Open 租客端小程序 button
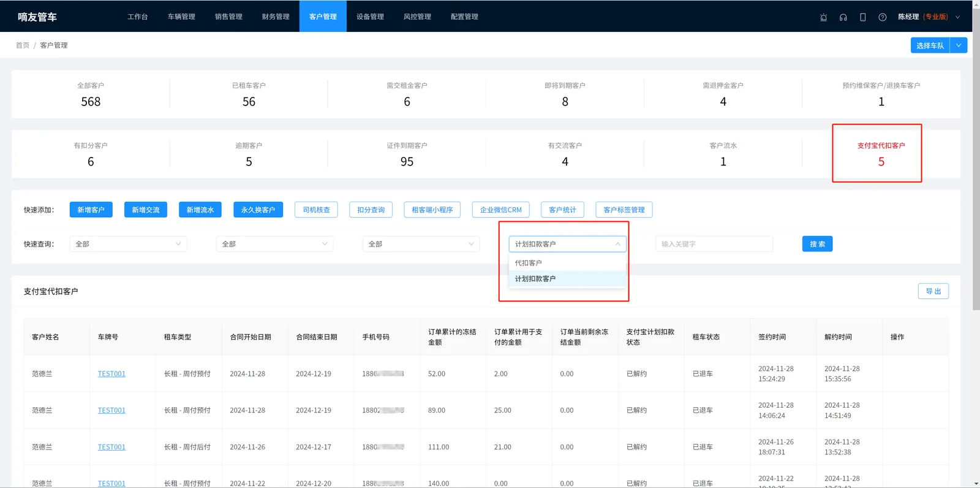 (x=432, y=210)
